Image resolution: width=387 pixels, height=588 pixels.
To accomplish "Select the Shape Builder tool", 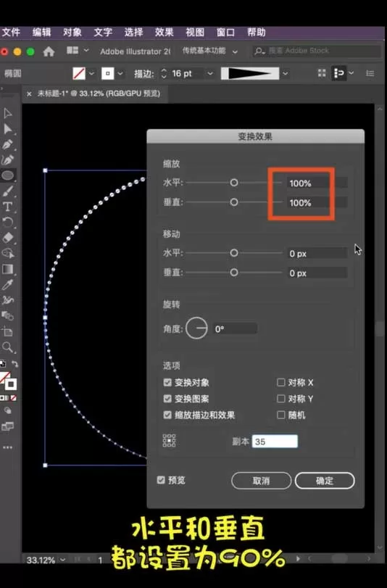I will pos(7,254).
